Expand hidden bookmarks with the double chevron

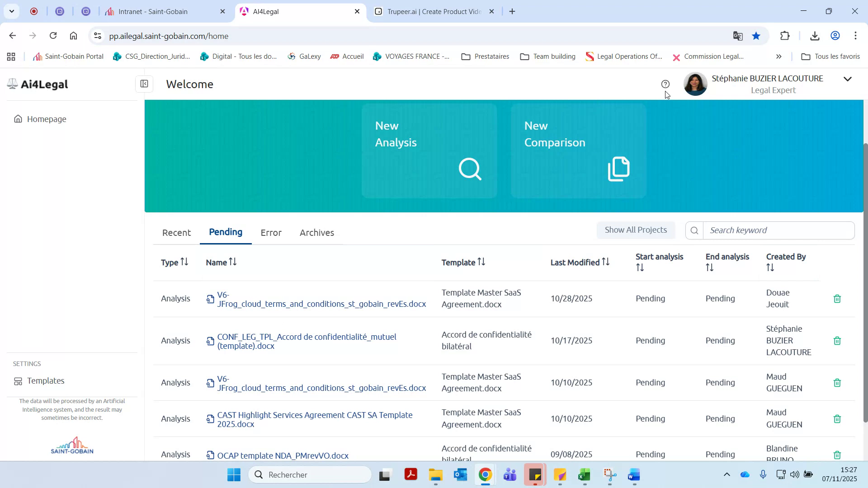[x=778, y=56]
